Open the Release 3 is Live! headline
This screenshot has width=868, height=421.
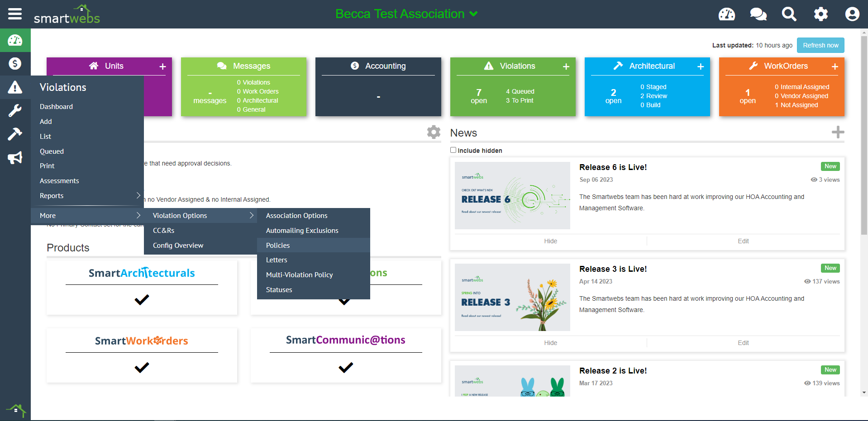point(613,269)
